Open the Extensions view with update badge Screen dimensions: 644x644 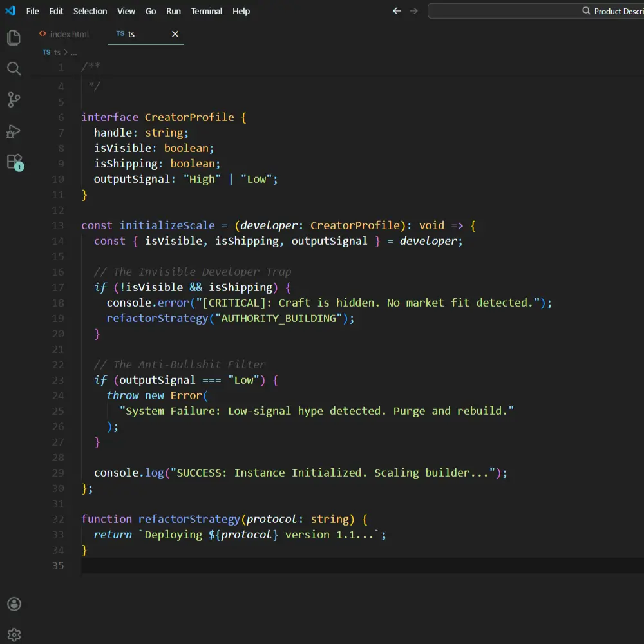(x=14, y=162)
